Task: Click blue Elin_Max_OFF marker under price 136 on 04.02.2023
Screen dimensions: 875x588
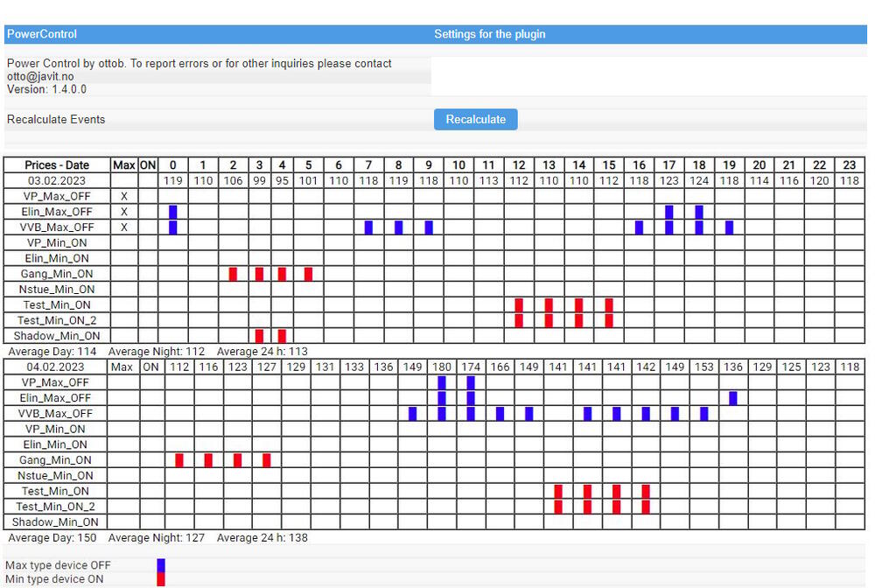Action: click(x=733, y=398)
